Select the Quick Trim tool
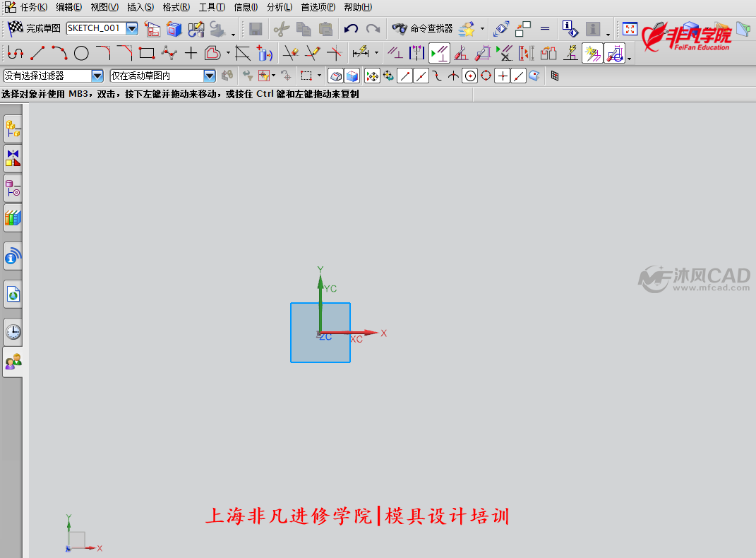 (291, 53)
